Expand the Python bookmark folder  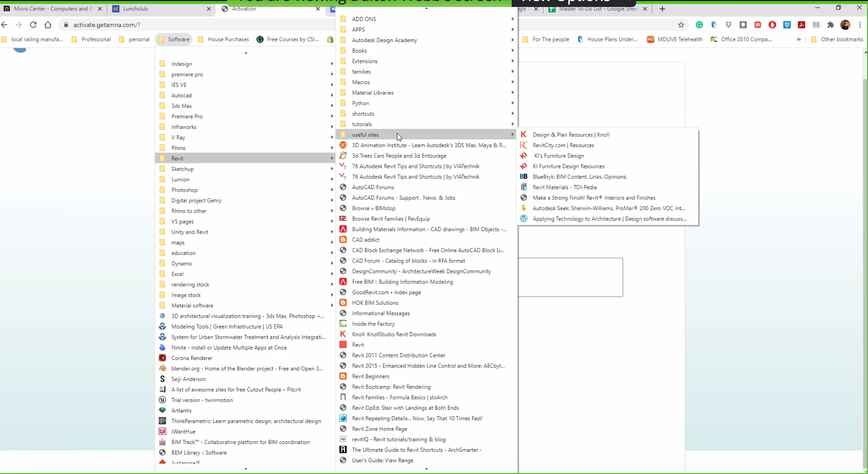point(427,103)
